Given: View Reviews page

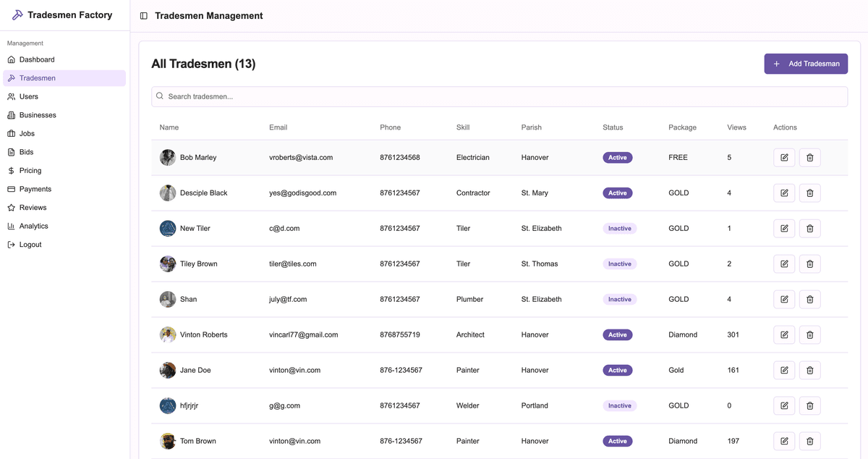Looking at the screenshot, I should pyautogui.click(x=64, y=208).
